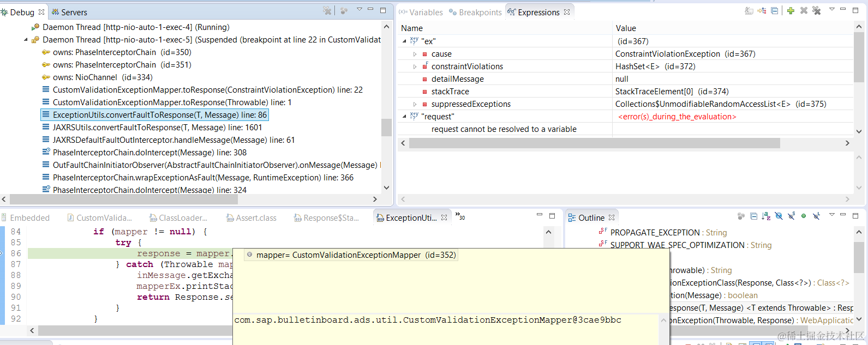Close the Expressions tab
Screen dimensions: 868x345
(567, 12)
